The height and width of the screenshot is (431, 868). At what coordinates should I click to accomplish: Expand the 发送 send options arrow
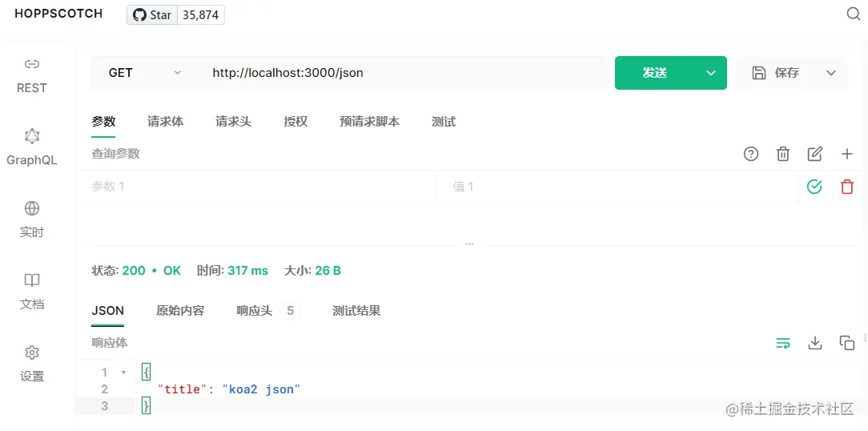(x=711, y=73)
